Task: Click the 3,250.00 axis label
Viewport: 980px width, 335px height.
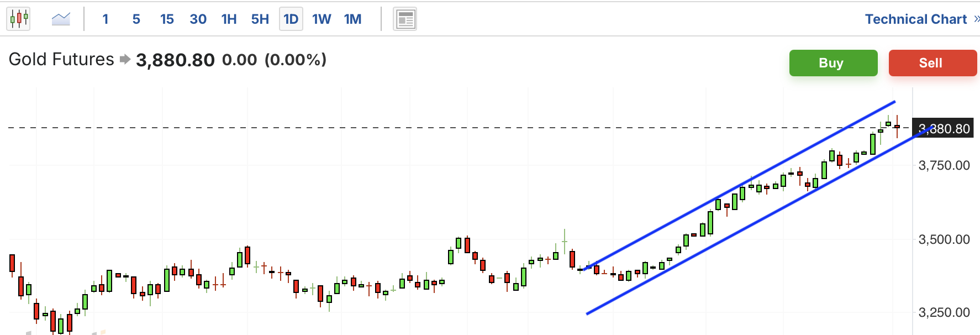Action: tap(944, 312)
